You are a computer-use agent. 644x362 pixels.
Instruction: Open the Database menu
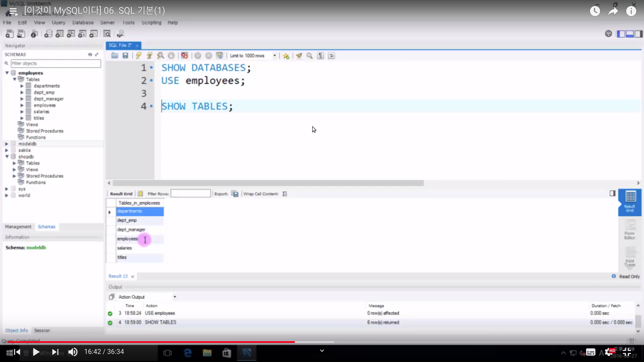coord(83,22)
